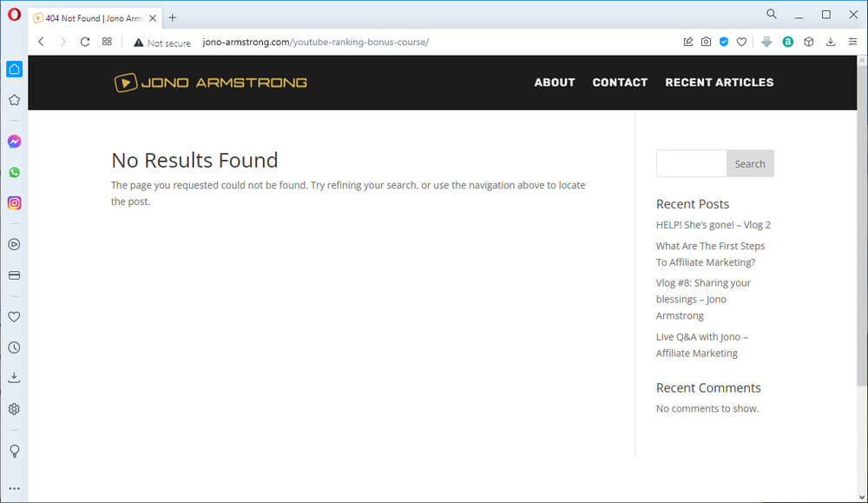
Task: Open the 'HELP! She's gone! – Vlog 2' post
Action: (713, 225)
